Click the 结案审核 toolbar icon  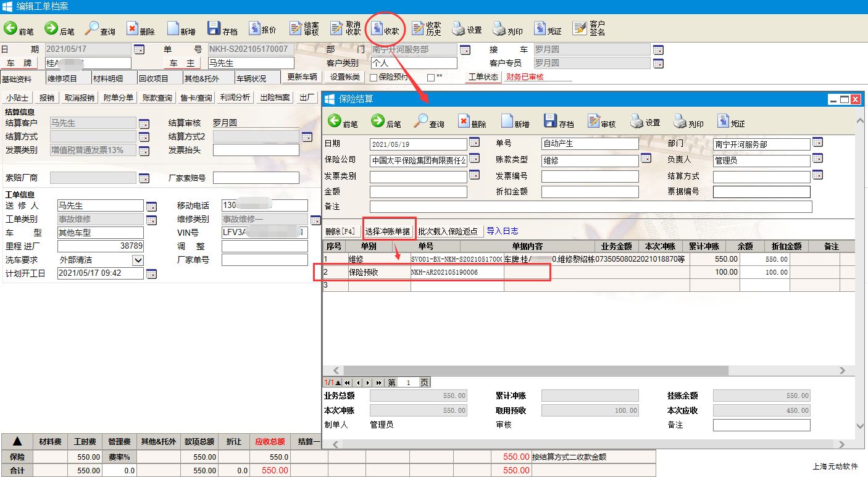[x=304, y=28]
